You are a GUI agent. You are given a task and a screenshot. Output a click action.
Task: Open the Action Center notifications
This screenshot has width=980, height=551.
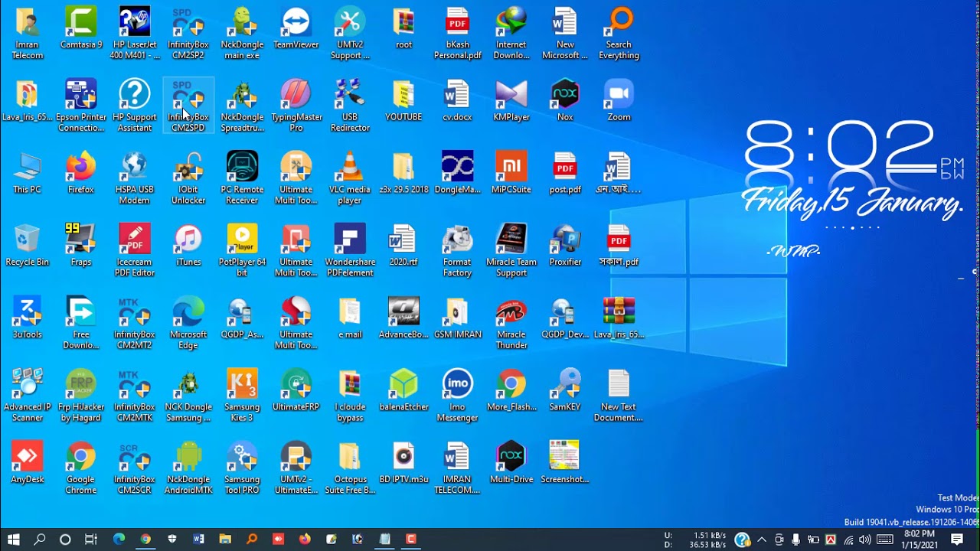(x=957, y=540)
